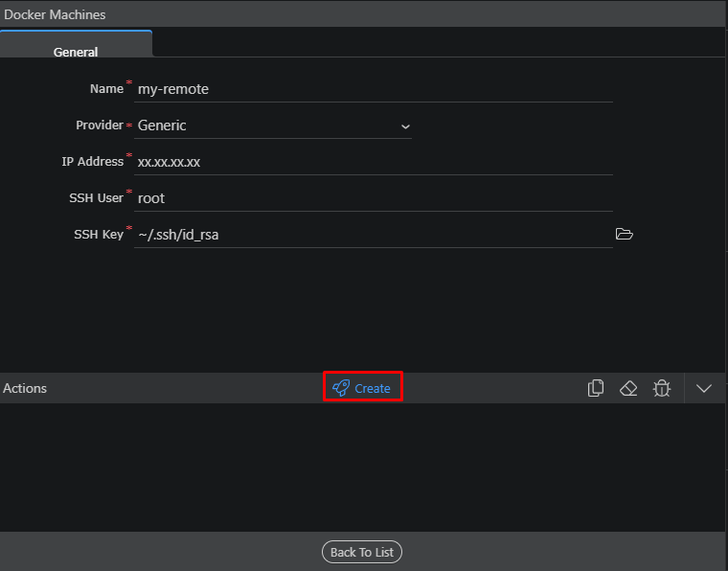Collapse the Actions panel with the chevron
Image resolution: width=728 pixels, height=571 pixels.
pos(704,388)
